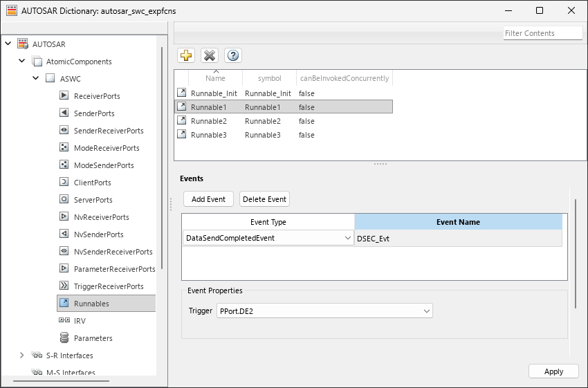Collapse the AtomicComponents node
Screen dimensions: 588x388
point(21,61)
